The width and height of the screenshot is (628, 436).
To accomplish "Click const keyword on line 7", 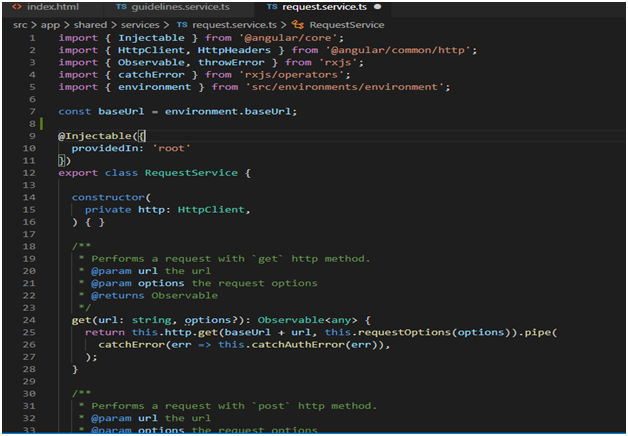I will click(74, 111).
